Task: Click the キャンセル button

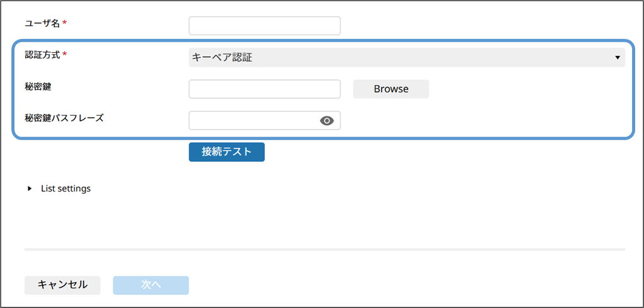Action: (x=62, y=285)
